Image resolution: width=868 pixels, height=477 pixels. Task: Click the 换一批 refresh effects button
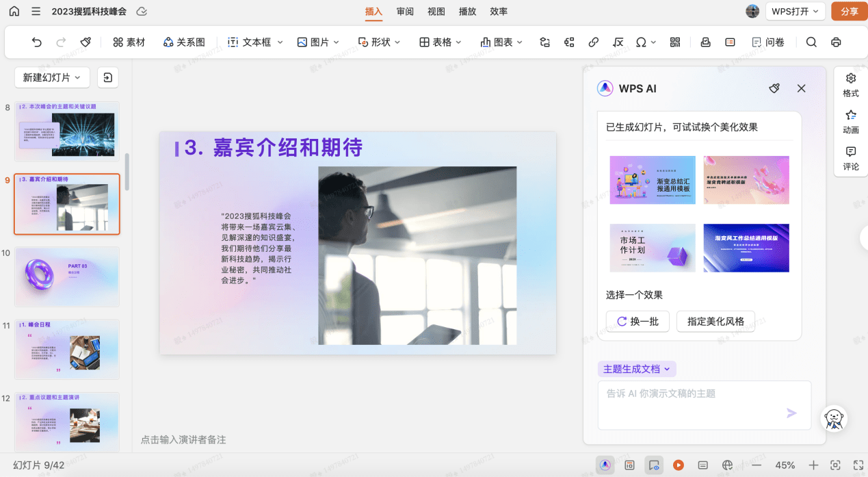637,321
